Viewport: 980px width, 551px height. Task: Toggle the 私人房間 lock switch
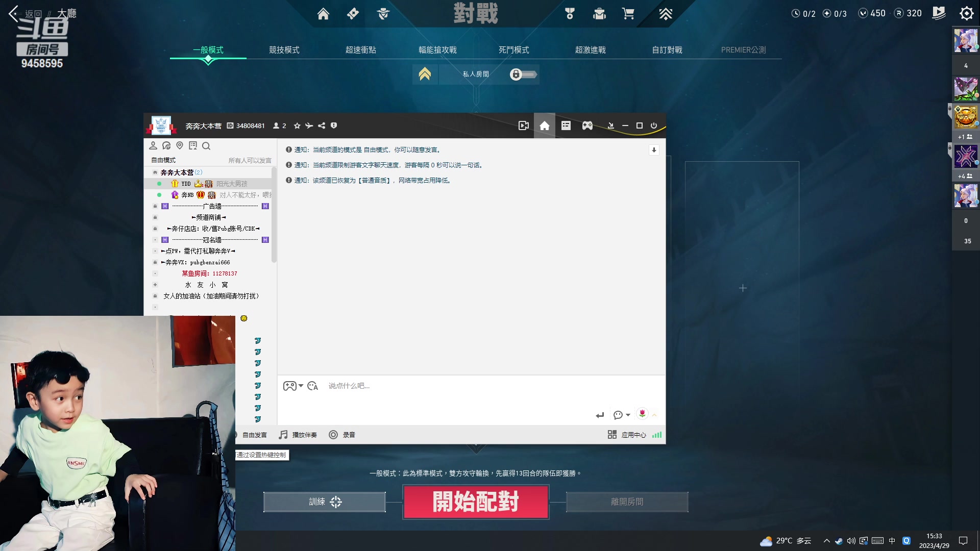click(523, 74)
